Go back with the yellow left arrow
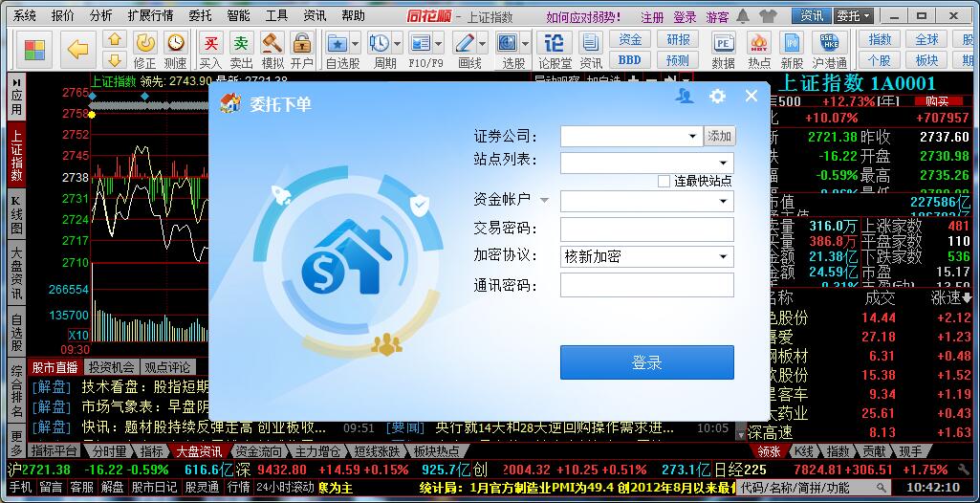 tap(78, 50)
